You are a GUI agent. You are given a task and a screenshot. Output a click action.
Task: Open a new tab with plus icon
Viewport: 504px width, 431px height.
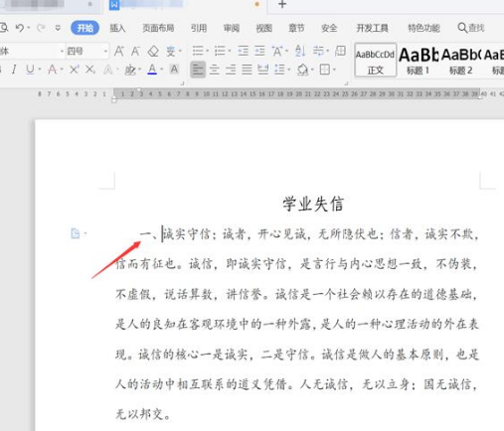coord(282,5)
